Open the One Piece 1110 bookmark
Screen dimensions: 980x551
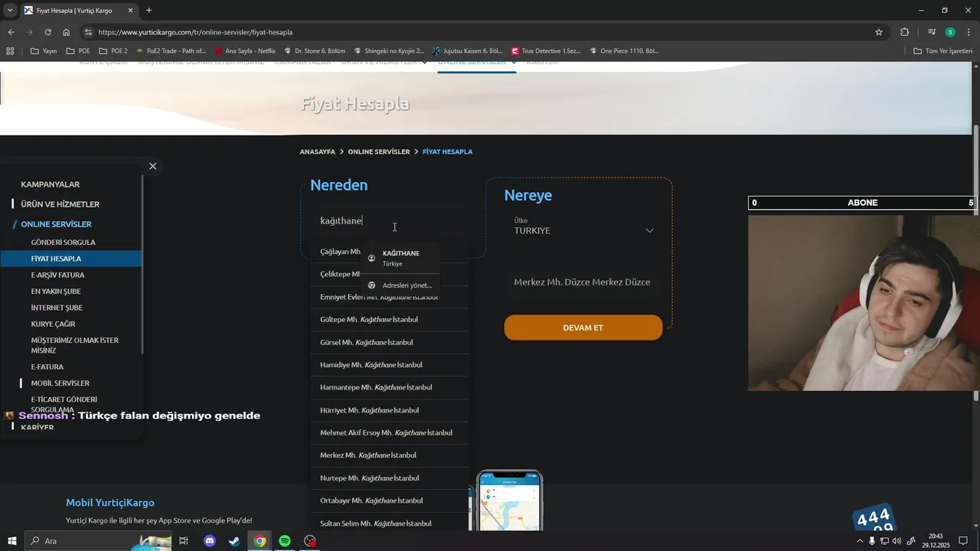point(624,51)
